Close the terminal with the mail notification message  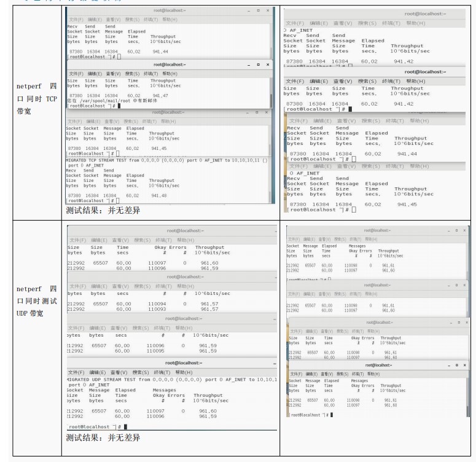tap(267, 65)
